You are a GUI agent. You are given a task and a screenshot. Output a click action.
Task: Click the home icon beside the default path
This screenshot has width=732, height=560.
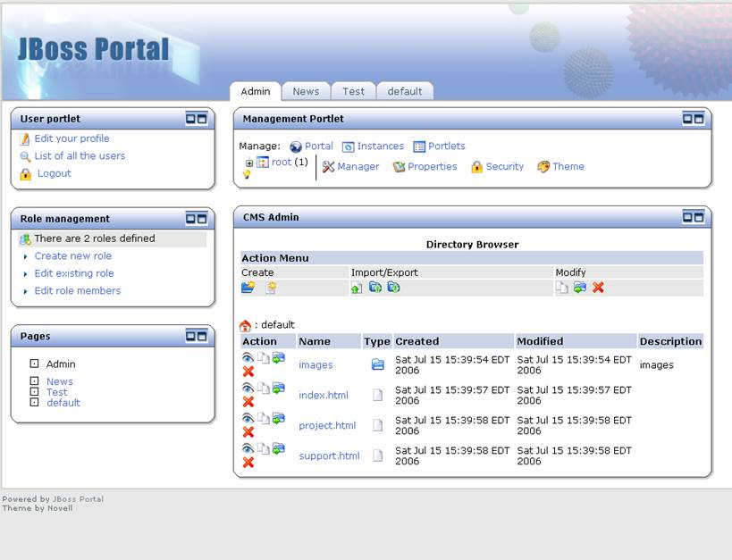(x=245, y=325)
